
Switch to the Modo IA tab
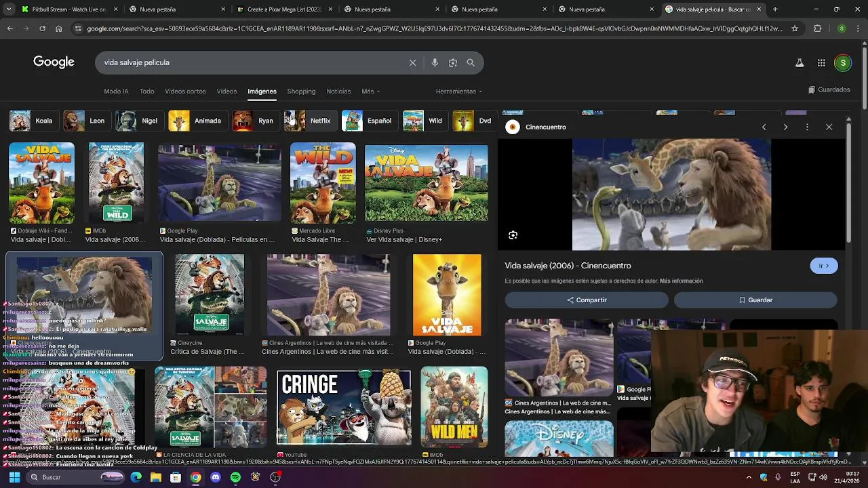point(116,91)
